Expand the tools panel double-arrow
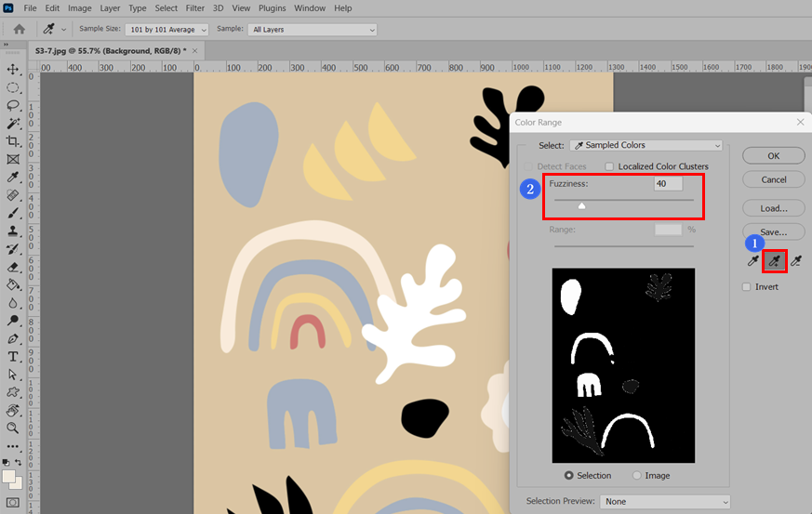The height and width of the screenshot is (514, 812). click(x=6, y=45)
